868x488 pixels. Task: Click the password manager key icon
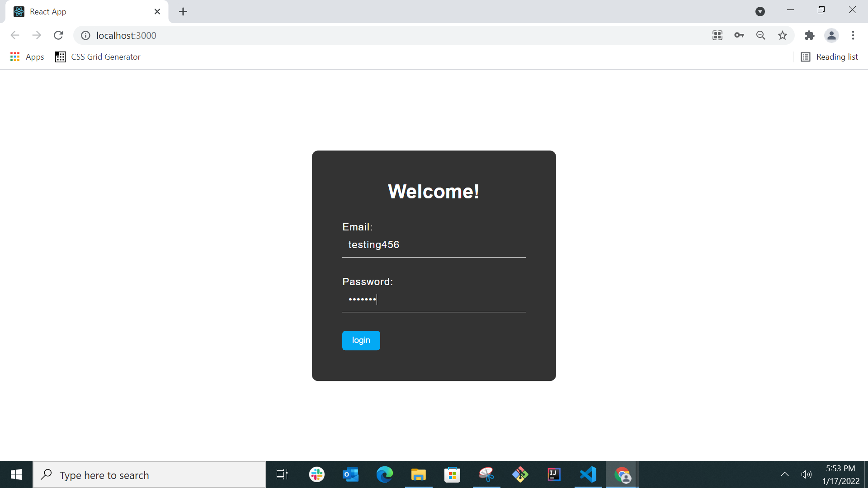click(739, 35)
